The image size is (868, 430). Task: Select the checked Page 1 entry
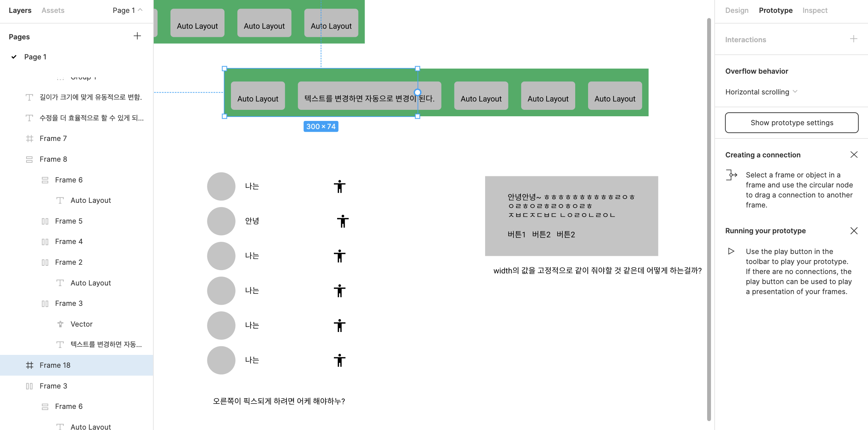(35, 57)
